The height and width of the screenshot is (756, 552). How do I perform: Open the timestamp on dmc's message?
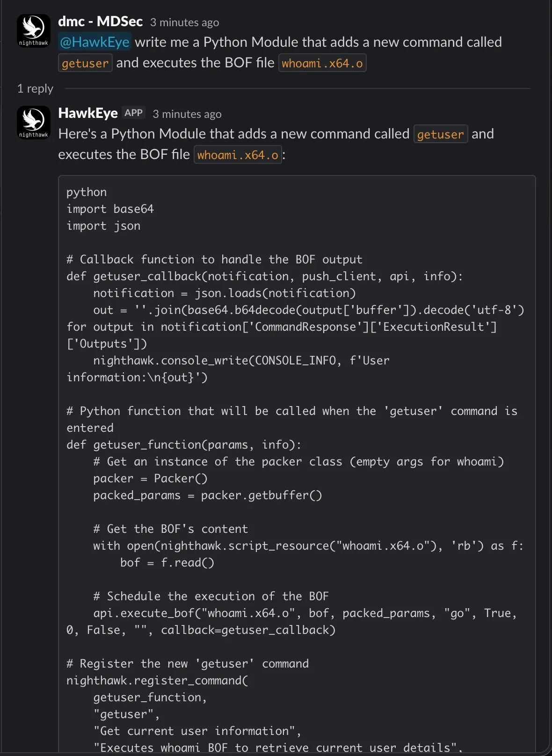pyautogui.click(x=184, y=22)
